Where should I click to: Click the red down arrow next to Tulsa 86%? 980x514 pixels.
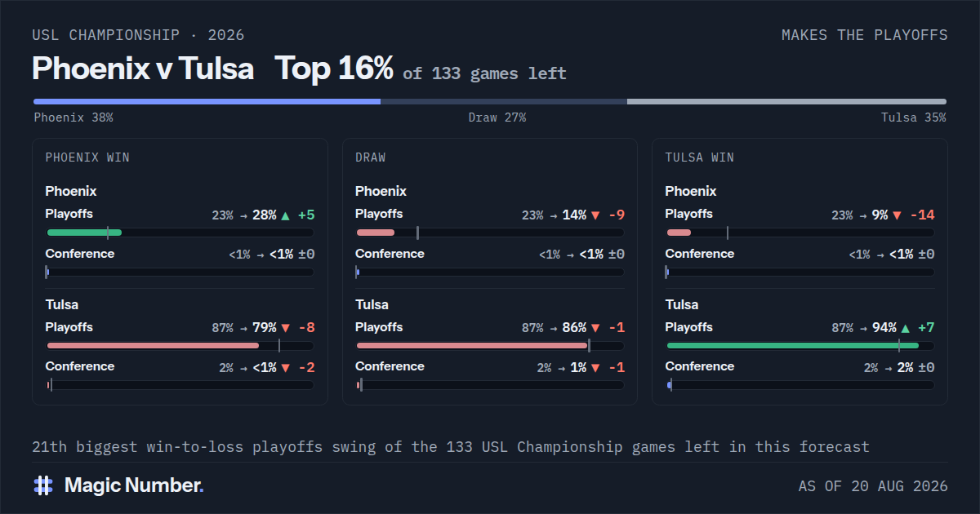595,329
